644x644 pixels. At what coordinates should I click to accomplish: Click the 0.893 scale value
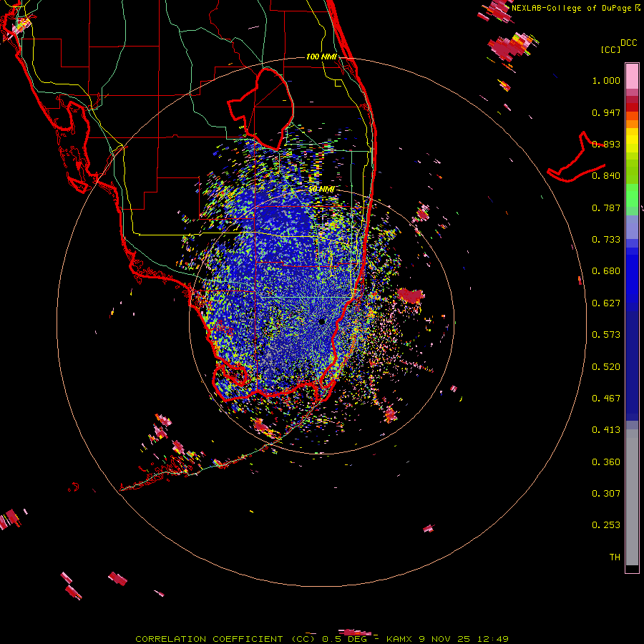tap(606, 144)
